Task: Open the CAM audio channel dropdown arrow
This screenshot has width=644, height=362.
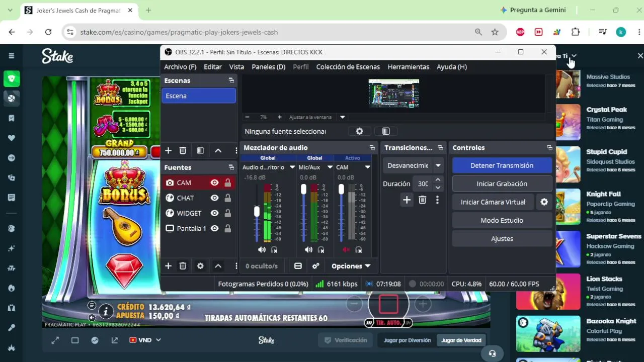Action: (368, 167)
